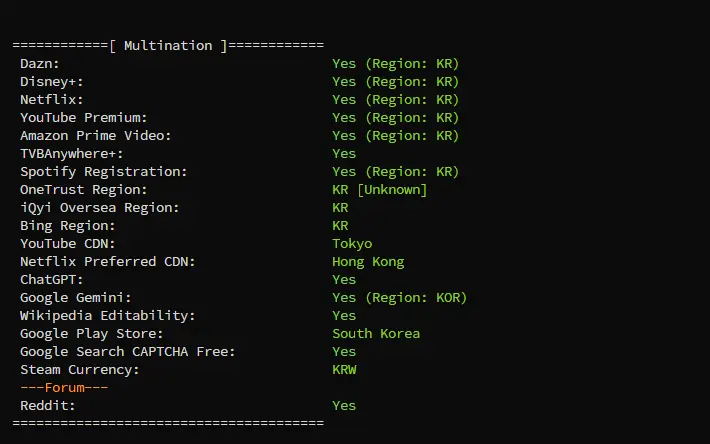Click the Disney+ result value
The height and width of the screenshot is (444, 710).
point(395,82)
